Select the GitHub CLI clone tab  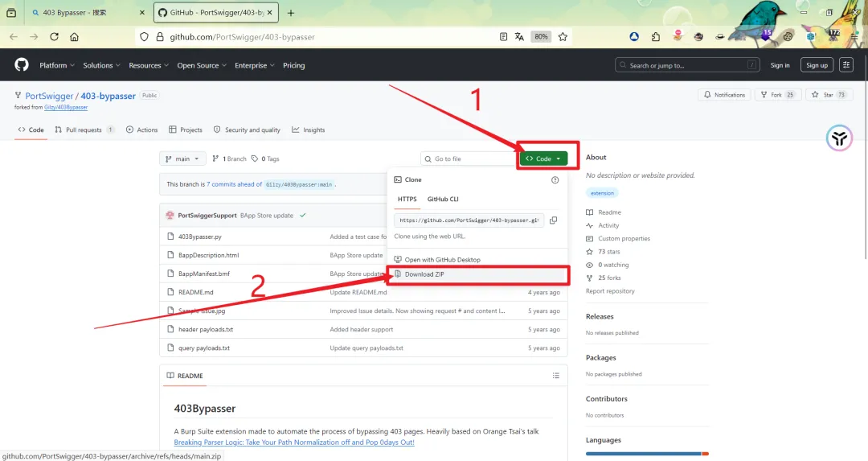pos(443,199)
